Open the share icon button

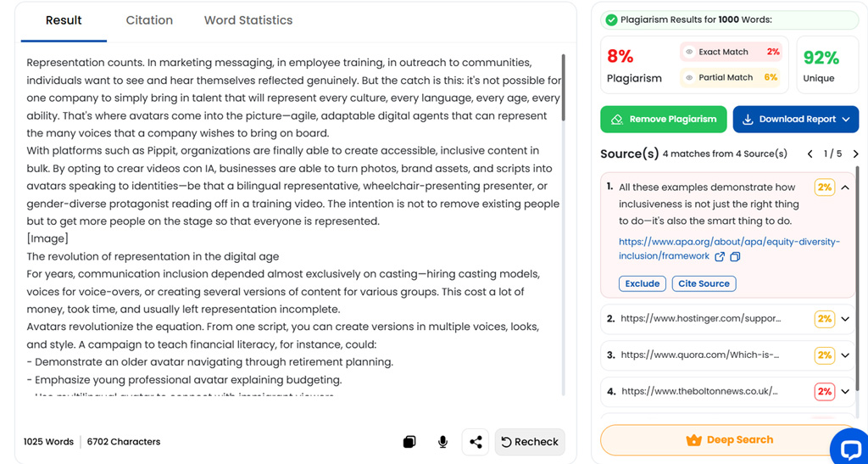476,442
